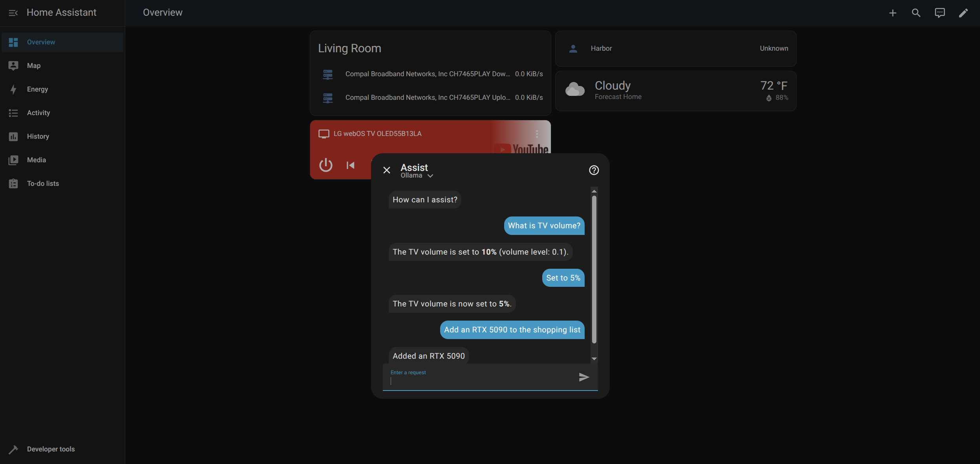The width and height of the screenshot is (980, 464).
Task: Expand the Developer tools section
Action: pyautogui.click(x=50, y=449)
